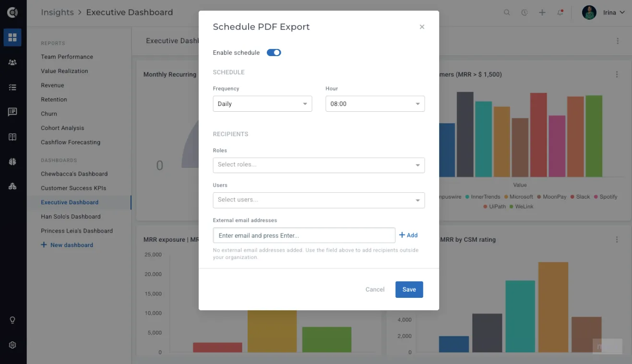This screenshot has height=364, width=632.
Task: Open the brain icon in left rail
Action: (x=12, y=162)
